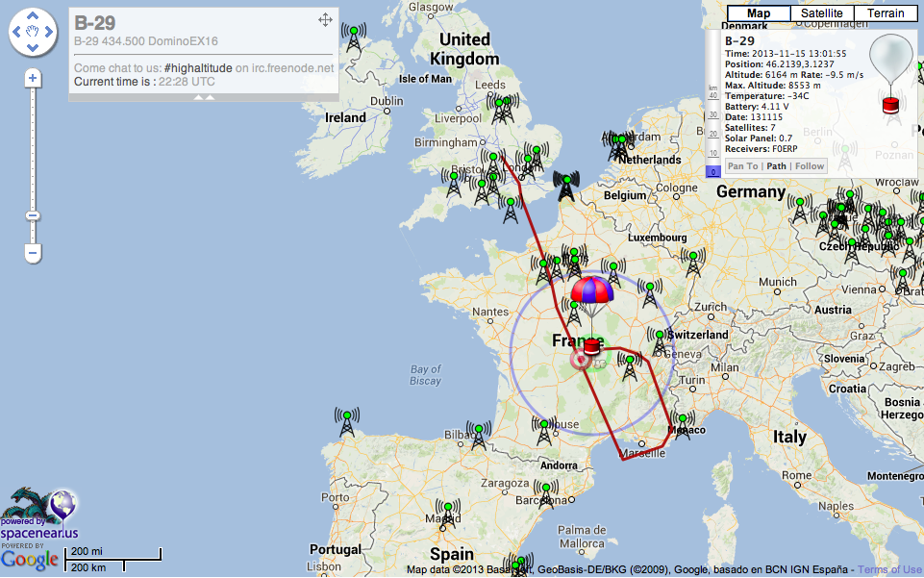Select receiver tower on southern England coast
The width and height of the screenshot is (924, 578).
pyautogui.click(x=511, y=210)
